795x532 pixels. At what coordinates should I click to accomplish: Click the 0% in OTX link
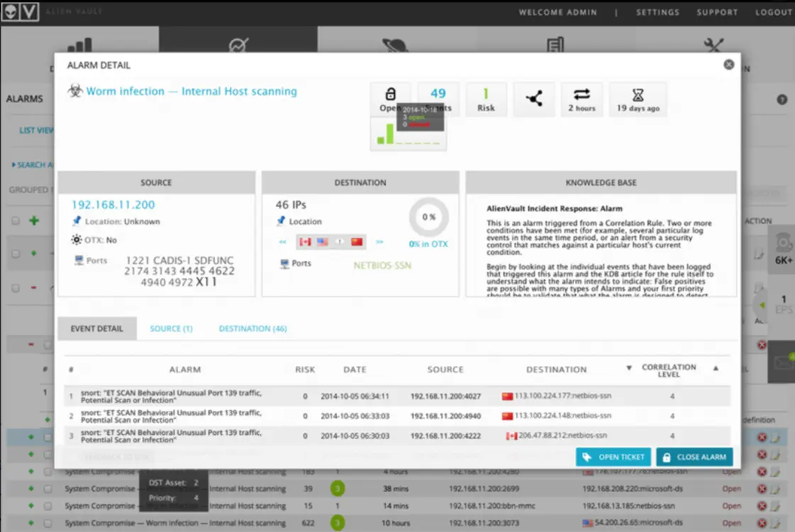coord(429,244)
